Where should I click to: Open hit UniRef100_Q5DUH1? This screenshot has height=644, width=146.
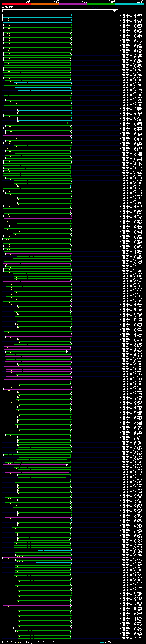point(131,53)
